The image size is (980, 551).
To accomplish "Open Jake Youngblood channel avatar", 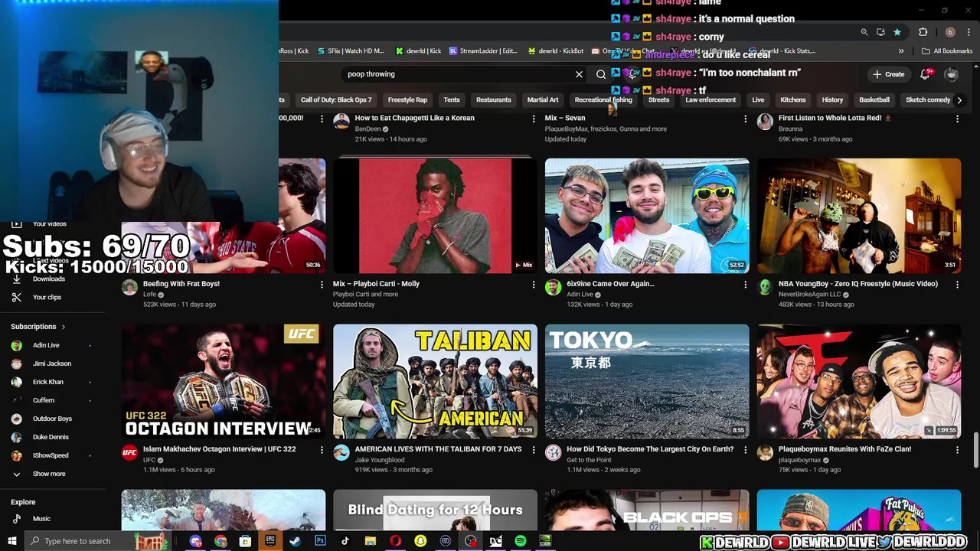I will coord(341,453).
